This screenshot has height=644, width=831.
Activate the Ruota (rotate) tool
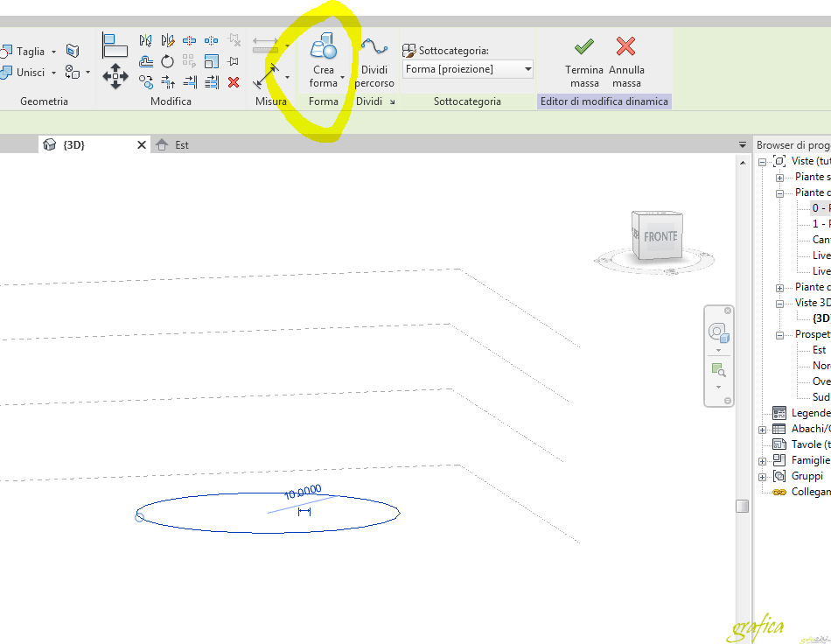(168, 60)
